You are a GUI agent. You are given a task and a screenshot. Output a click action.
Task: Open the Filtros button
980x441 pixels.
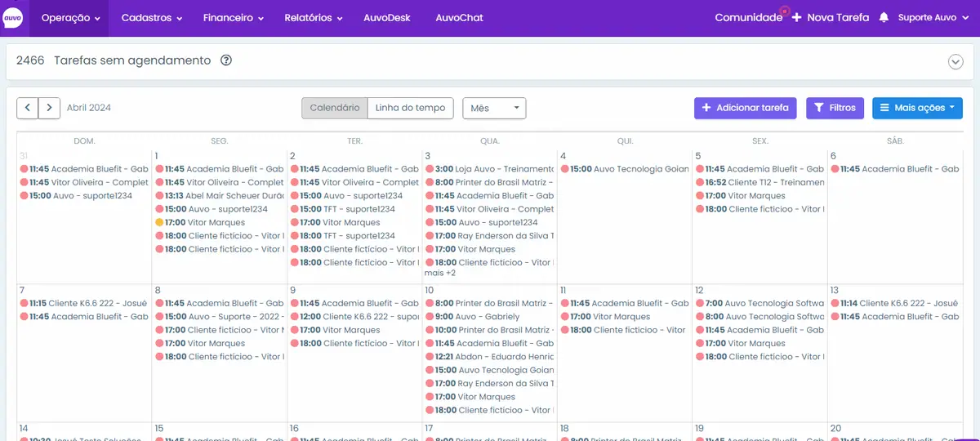(835, 108)
